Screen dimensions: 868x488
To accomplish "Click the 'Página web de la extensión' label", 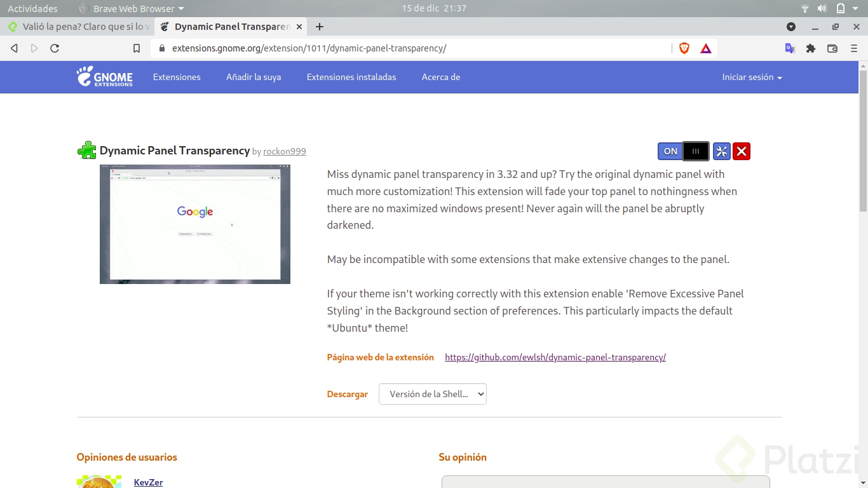I will [381, 357].
